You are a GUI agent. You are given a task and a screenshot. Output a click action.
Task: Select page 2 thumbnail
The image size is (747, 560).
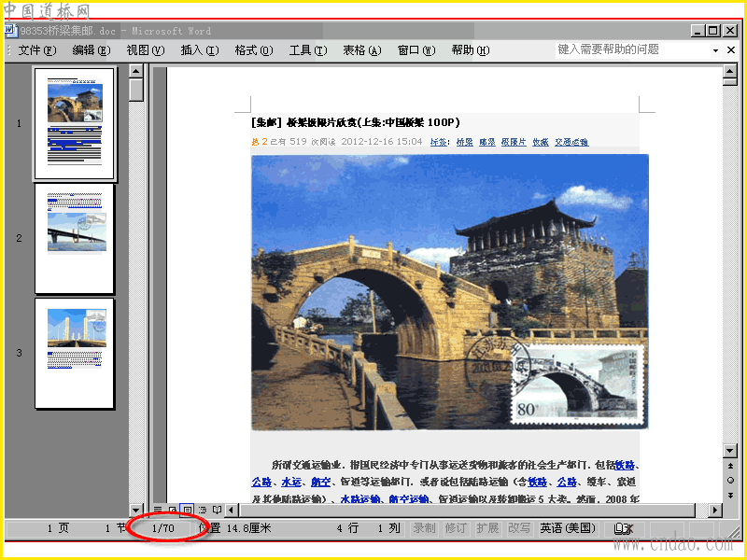click(x=75, y=238)
